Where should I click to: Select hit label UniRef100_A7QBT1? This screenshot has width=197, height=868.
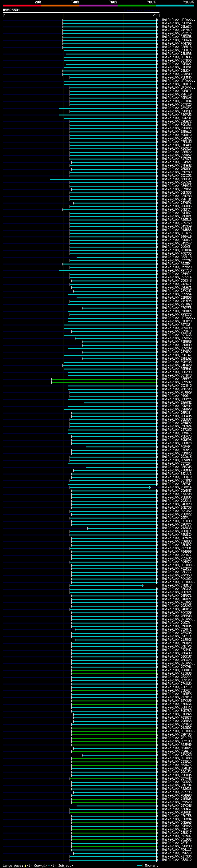(x=177, y=84)
